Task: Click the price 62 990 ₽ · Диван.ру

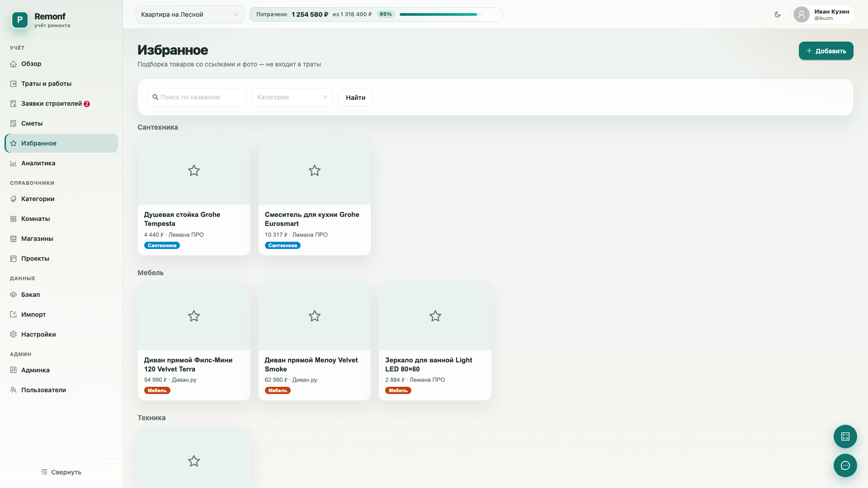Action: (291, 380)
